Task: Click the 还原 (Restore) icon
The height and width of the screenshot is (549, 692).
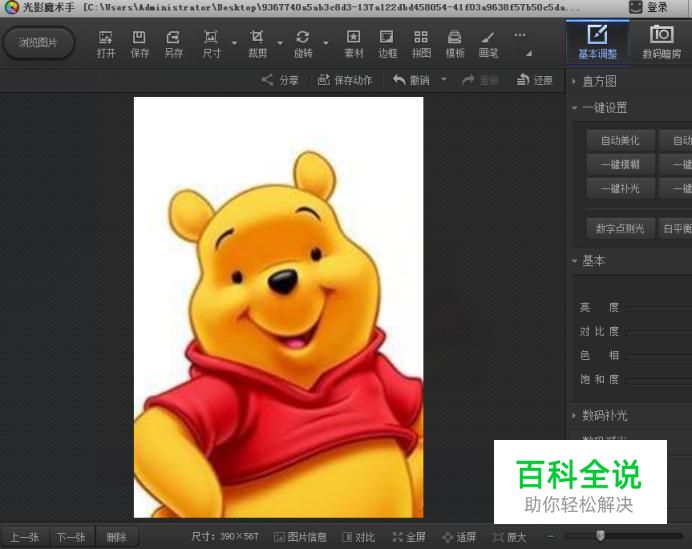Action: click(523, 80)
